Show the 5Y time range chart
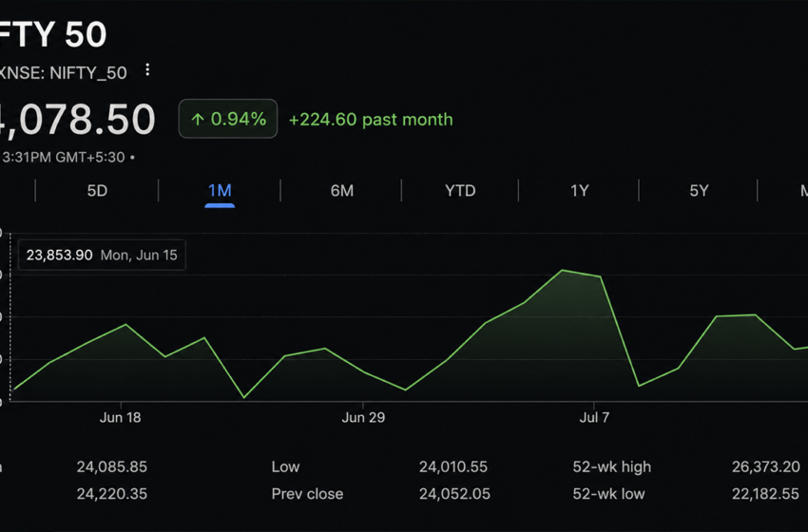The image size is (808, 532). (x=699, y=191)
